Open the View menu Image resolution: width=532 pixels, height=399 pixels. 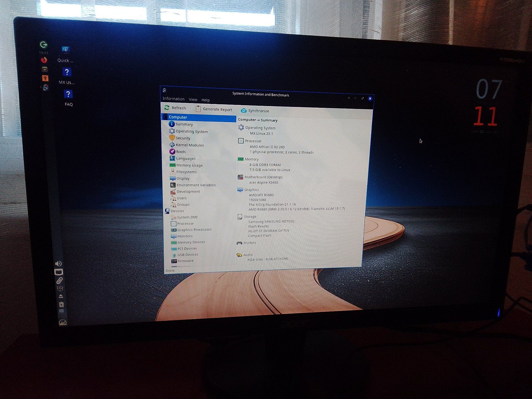coord(193,100)
